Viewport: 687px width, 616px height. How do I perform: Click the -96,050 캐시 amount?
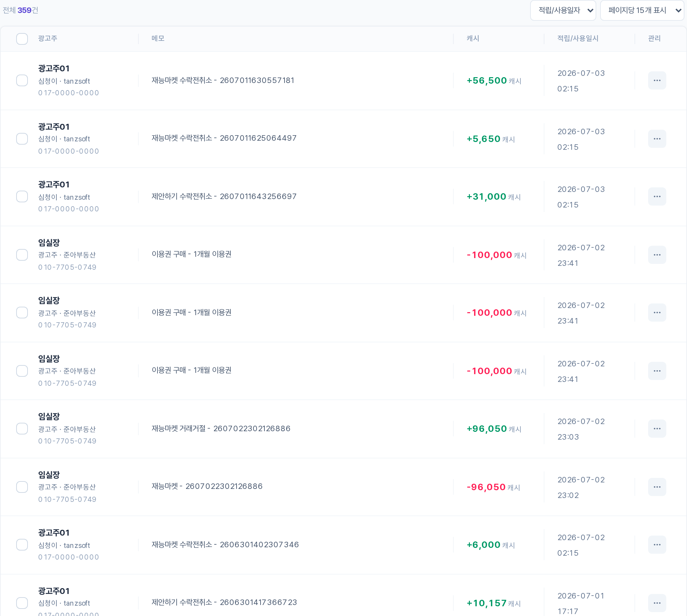tap(493, 487)
